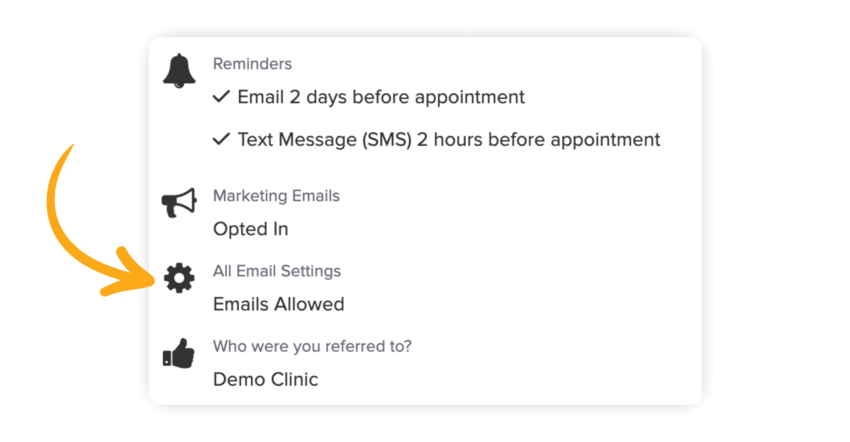
Task: Open All Email Settings gear icon
Action: click(180, 279)
